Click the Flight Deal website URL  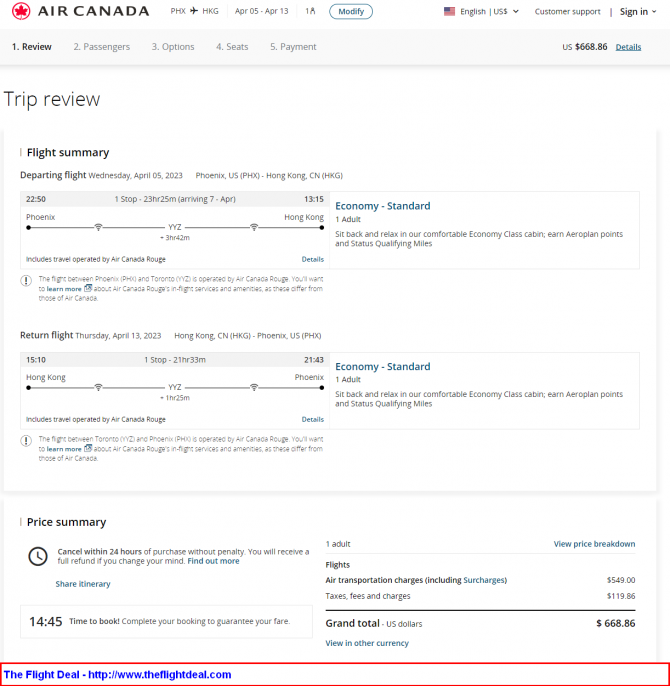tap(160, 674)
